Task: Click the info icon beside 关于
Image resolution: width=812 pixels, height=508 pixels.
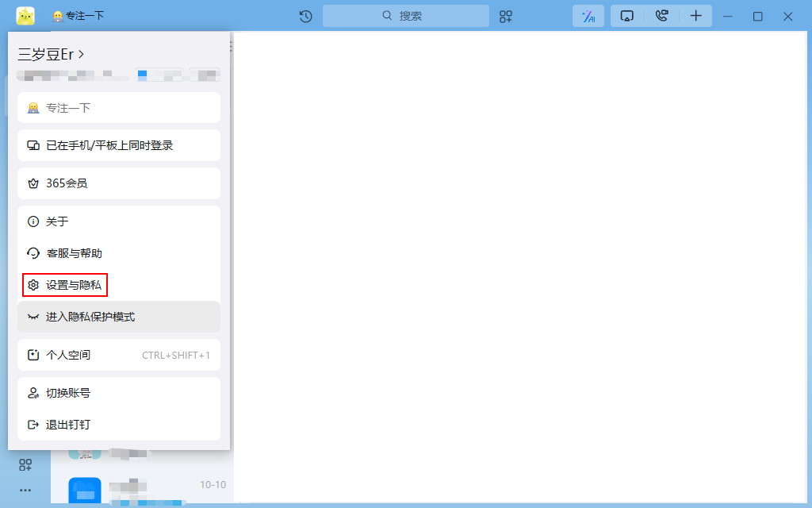Action: pyautogui.click(x=33, y=222)
